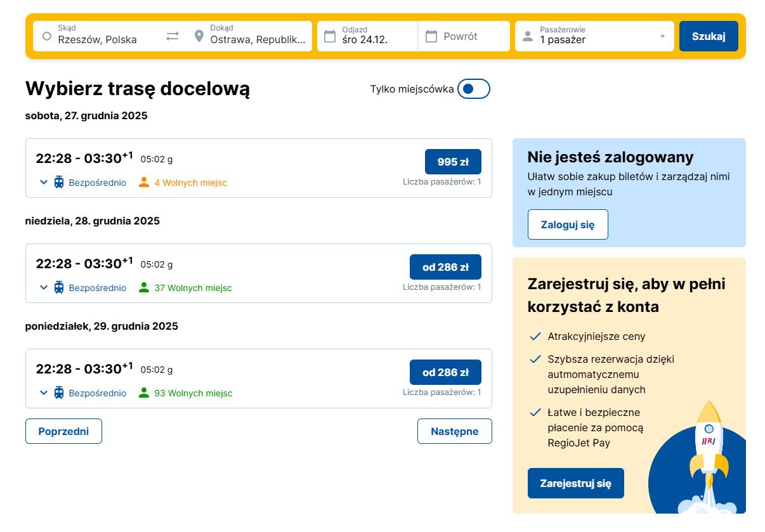
Task: Click the passenger person icon in search bar
Action: point(527,36)
